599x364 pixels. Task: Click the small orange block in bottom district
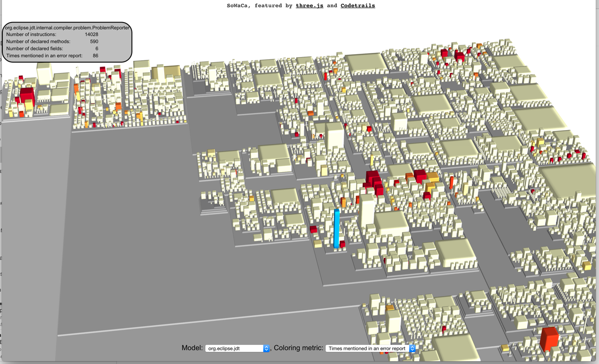[x=390, y=308]
